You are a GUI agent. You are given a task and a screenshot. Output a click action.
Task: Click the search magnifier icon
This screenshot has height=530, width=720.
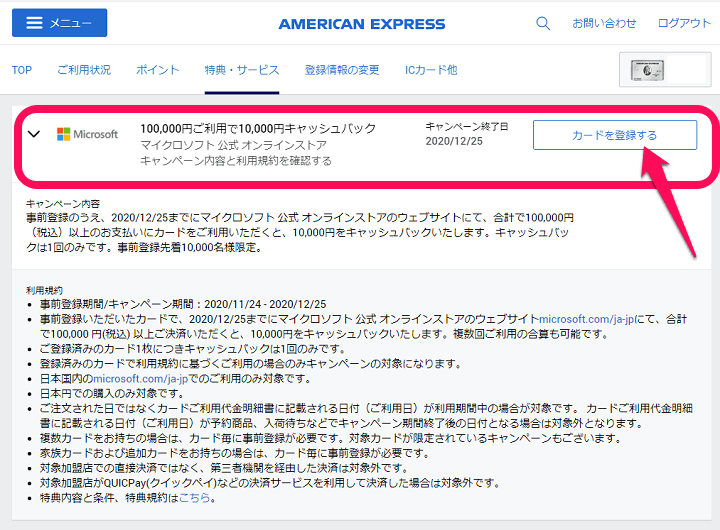coord(543,23)
